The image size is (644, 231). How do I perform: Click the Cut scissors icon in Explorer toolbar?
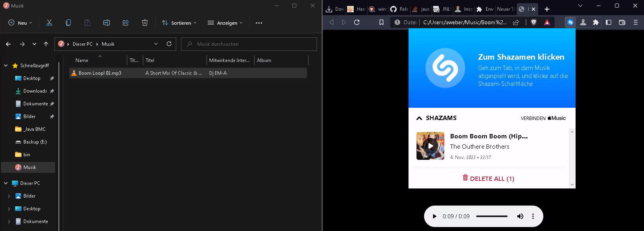tap(49, 23)
